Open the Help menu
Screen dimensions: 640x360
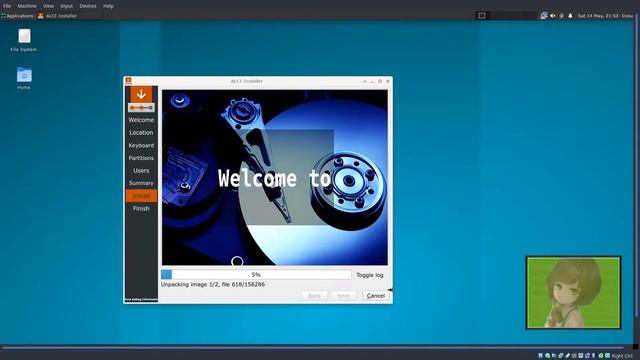(108, 6)
